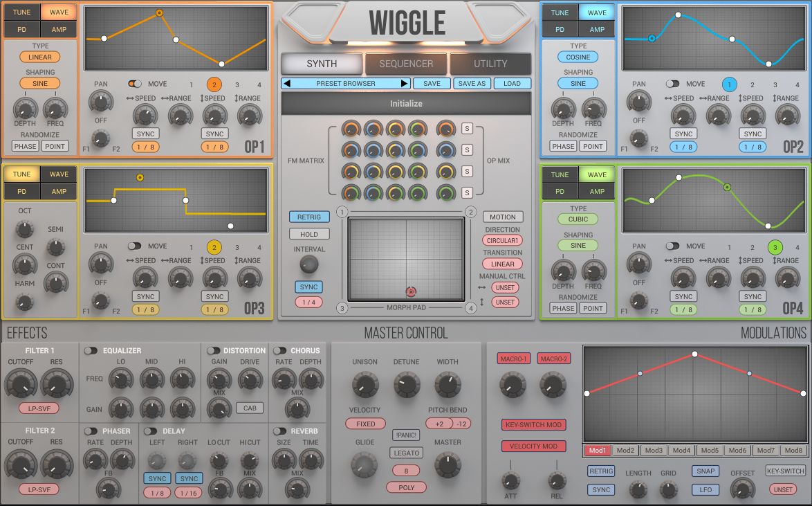Adjust Filter 2 RES knob
The height and width of the screenshot is (506, 812).
coord(56,464)
